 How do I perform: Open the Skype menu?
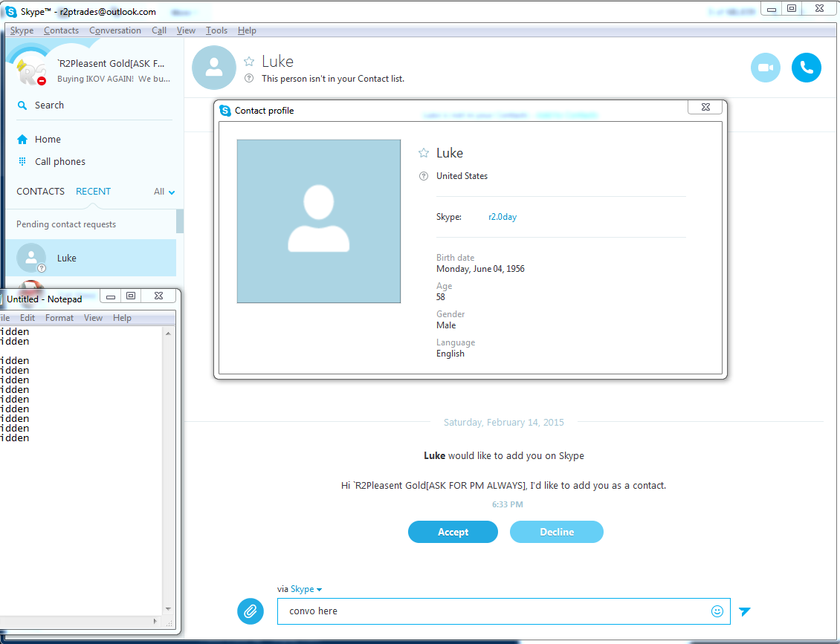22,30
